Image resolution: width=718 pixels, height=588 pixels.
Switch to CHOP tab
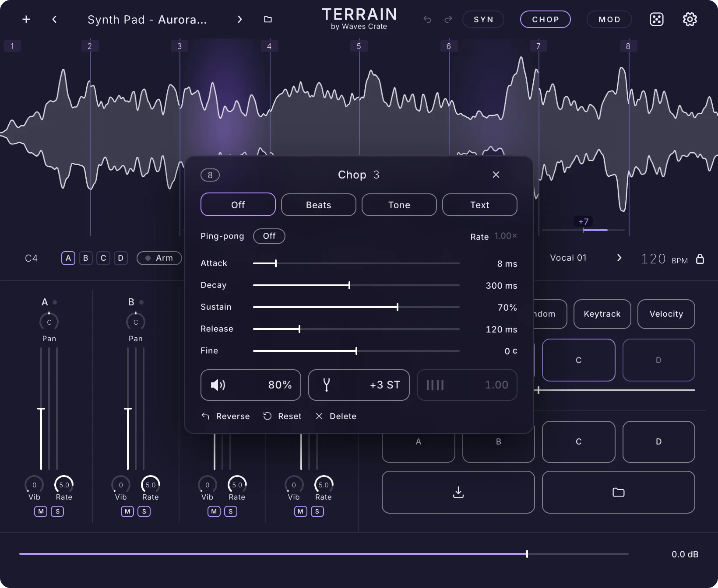tap(546, 19)
